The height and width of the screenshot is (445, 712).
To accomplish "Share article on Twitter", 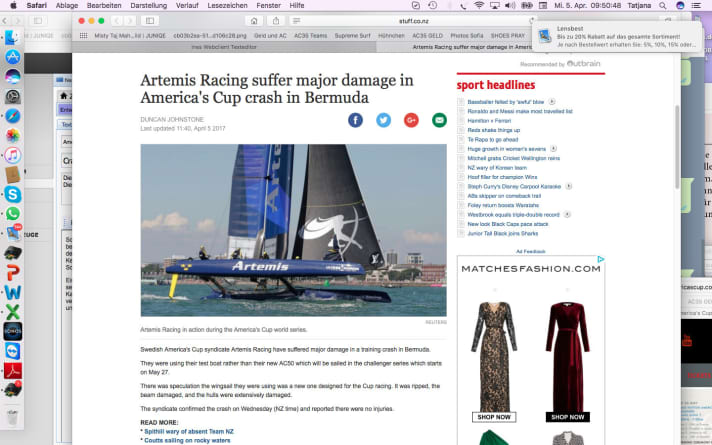I will (x=383, y=120).
